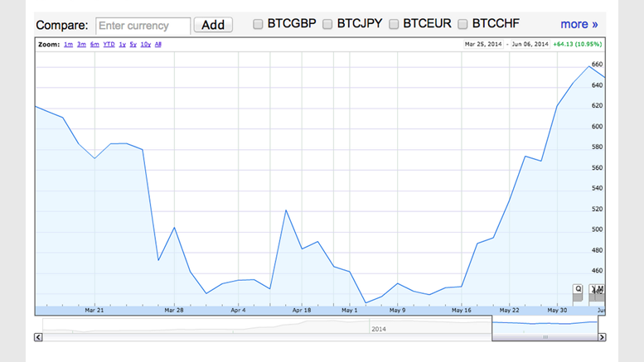644x362 pixels.
Task: Set zoom to 1m
Action: [68, 45]
